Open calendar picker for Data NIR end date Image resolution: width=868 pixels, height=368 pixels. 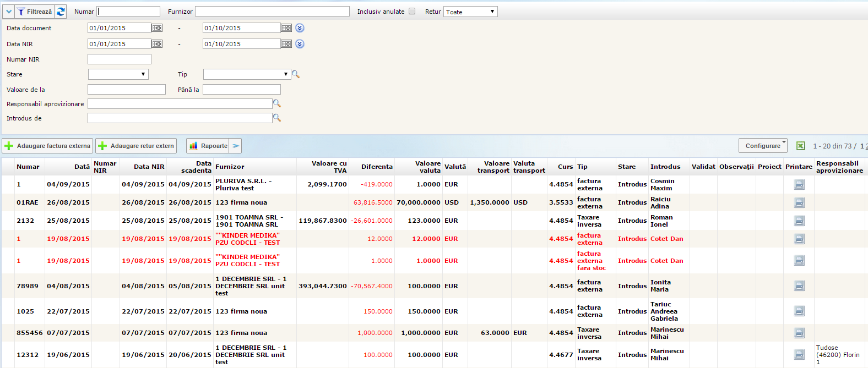286,44
